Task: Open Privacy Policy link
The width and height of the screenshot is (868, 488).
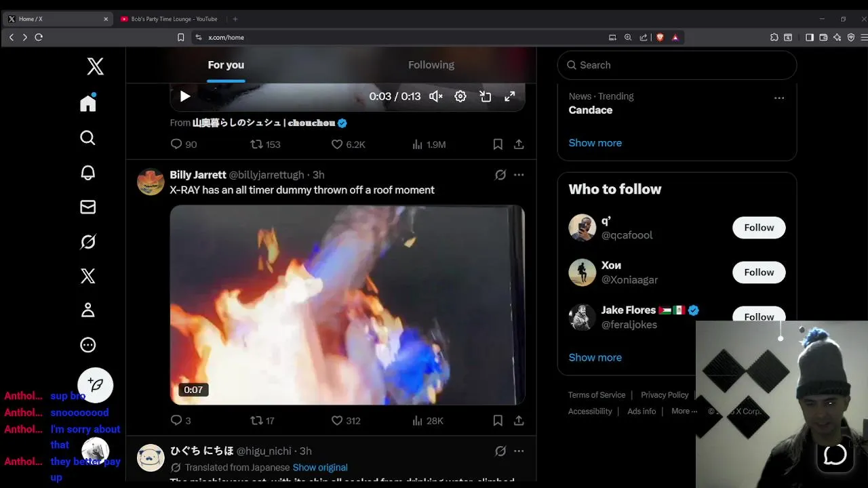Action: click(x=665, y=395)
